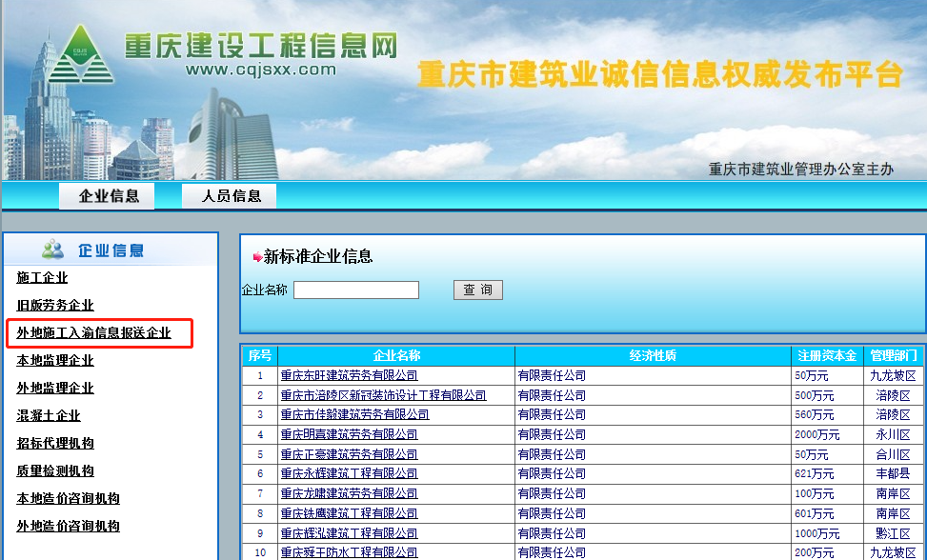Screen dimensions: 927x560
Task: Switch to the 企业信息 tab
Action: [109, 196]
